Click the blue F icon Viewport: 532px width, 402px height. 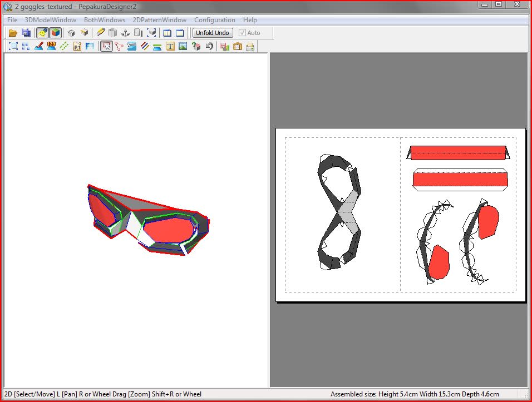pos(90,46)
